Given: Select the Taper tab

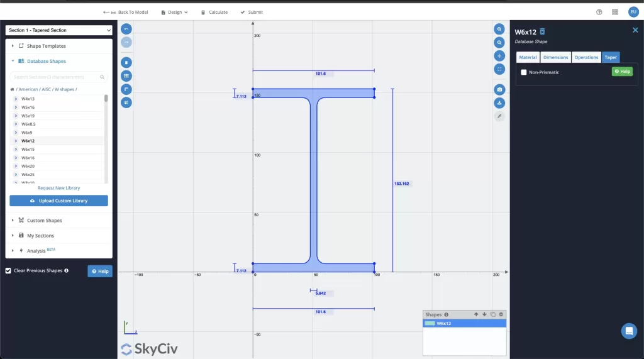Looking at the screenshot, I should click(610, 57).
